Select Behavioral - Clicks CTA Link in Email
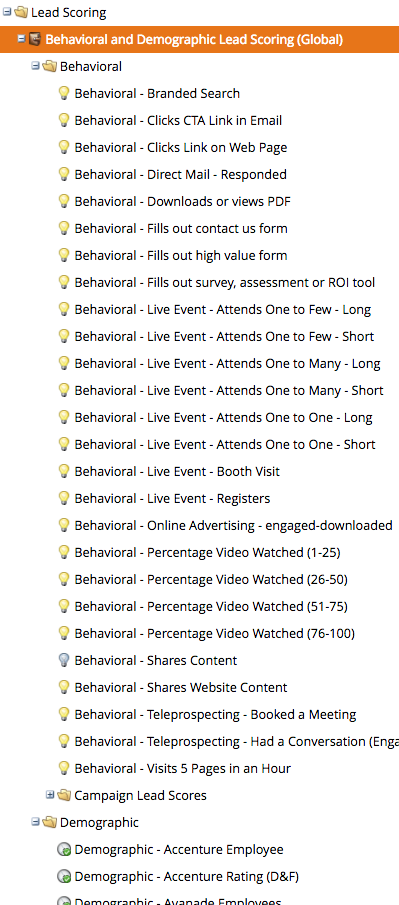The width and height of the screenshot is (399, 905). click(x=178, y=120)
